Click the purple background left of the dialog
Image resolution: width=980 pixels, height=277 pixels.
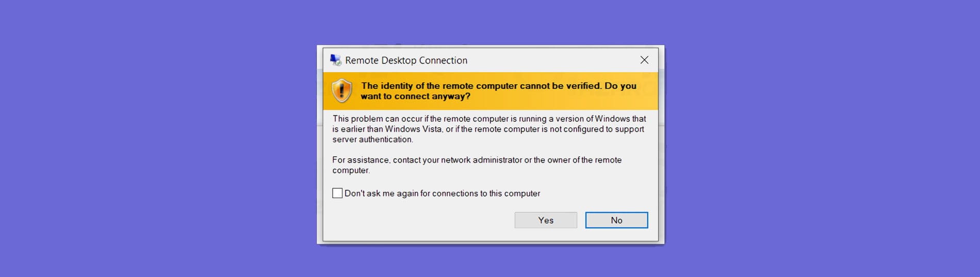[x=155, y=139]
